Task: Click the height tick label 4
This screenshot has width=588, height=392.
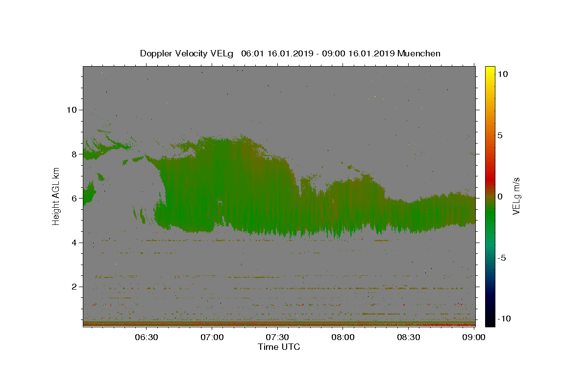Action: tap(74, 243)
